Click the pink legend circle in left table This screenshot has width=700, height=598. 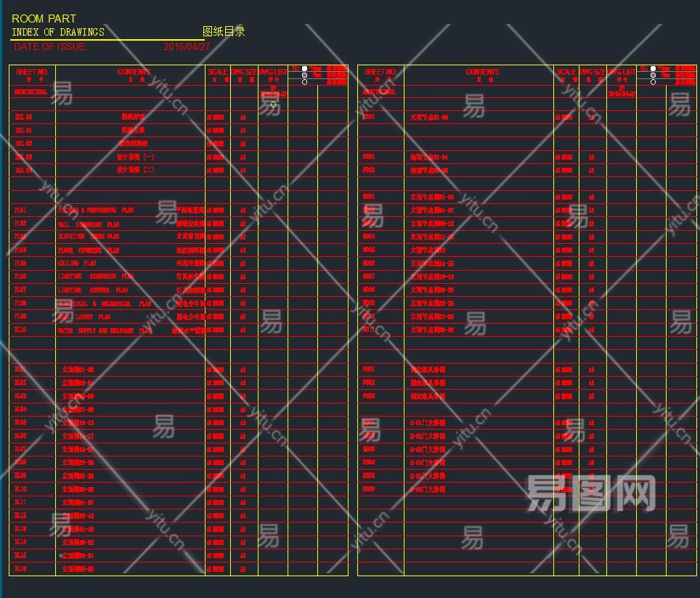pyautogui.click(x=304, y=75)
